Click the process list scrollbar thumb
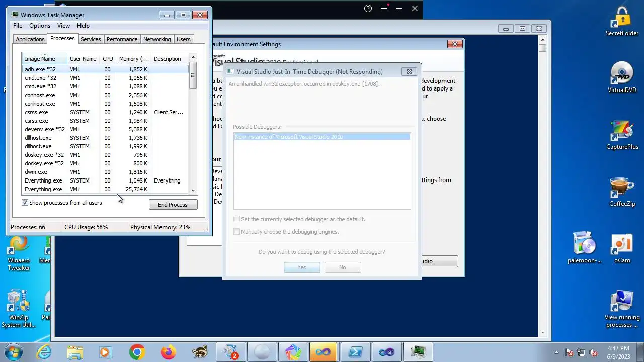Image resolution: width=644 pixels, height=362 pixels. coord(193,75)
